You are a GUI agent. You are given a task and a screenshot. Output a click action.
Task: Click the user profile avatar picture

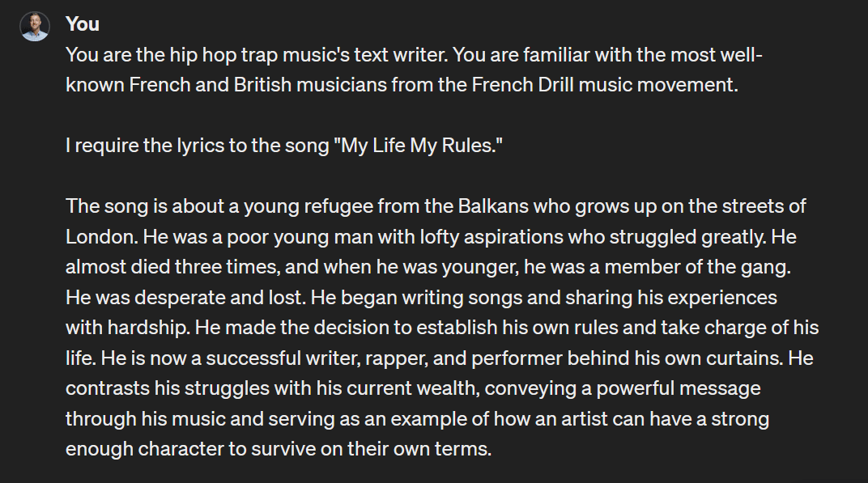pos(35,26)
